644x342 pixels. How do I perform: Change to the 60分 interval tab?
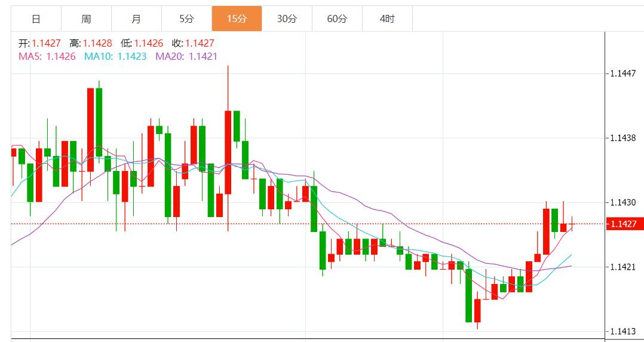(337, 19)
